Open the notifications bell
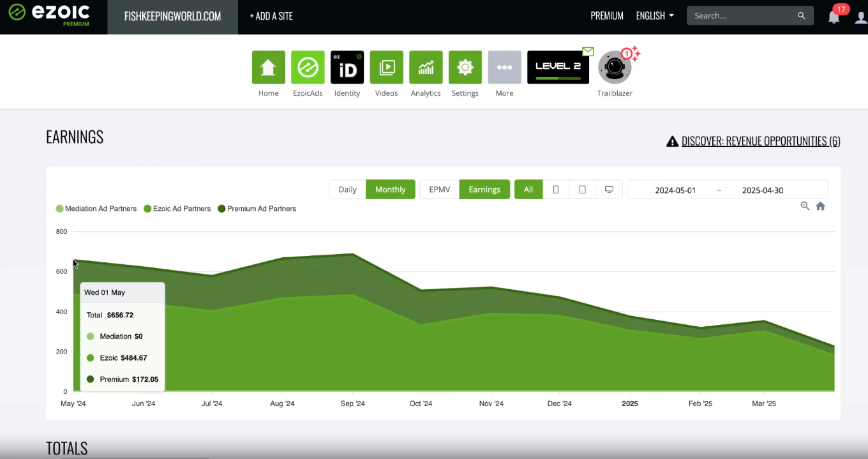Screen dimensions: 868x459 tap(834, 17)
